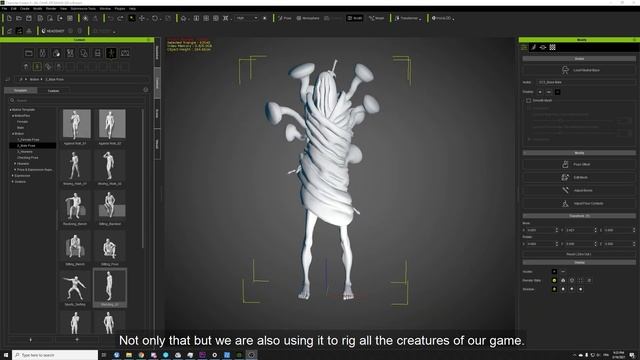Screen dimensions: 640x360
Task: Select the Checking Pose tree item
Action: pyautogui.click(x=28, y=158)
